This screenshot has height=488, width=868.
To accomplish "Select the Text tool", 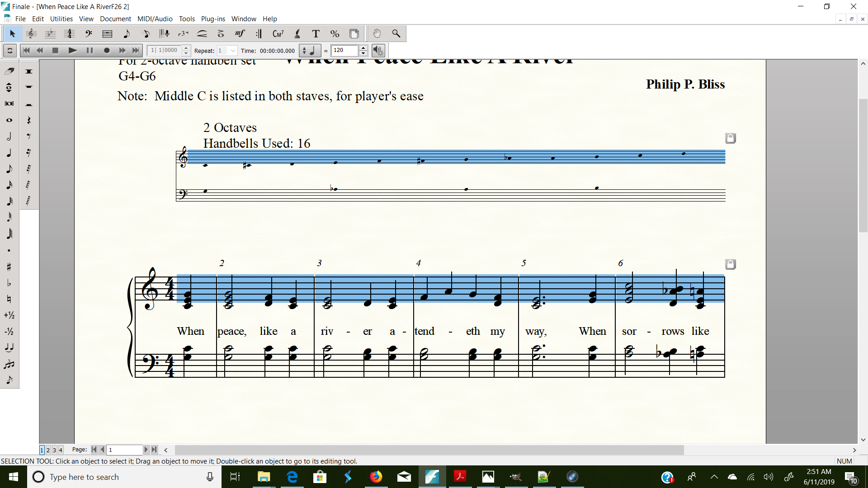I will click(x=316, y=34).
